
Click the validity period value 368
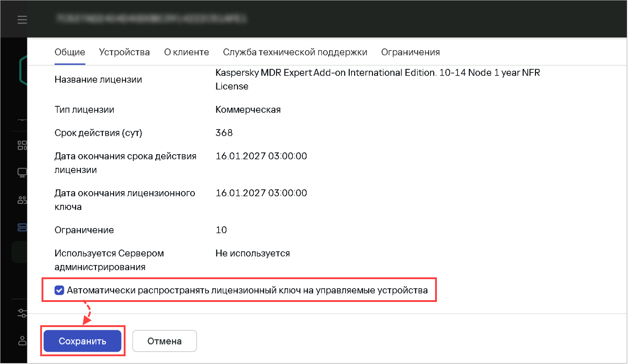[x=224, y=133]
